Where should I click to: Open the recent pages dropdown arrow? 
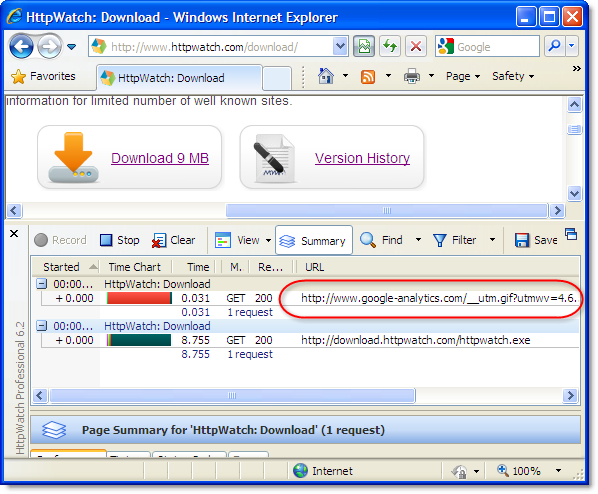[x=71, y=47]
